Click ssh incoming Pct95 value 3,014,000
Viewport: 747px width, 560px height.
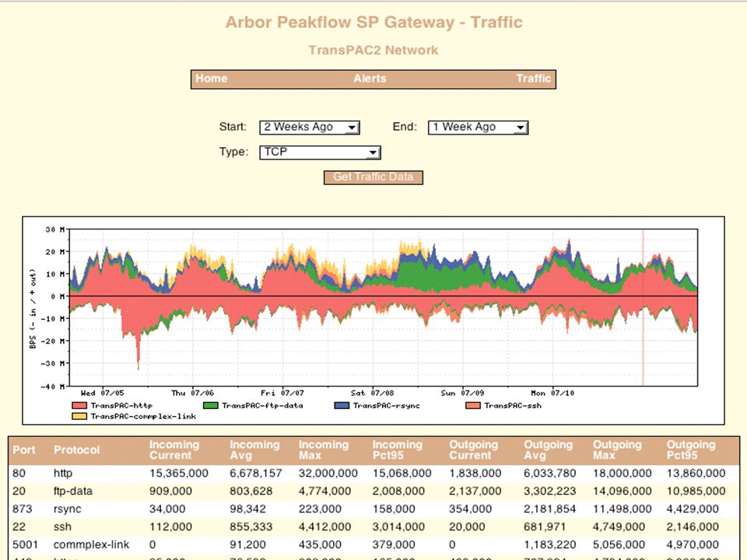click(398, 527)
